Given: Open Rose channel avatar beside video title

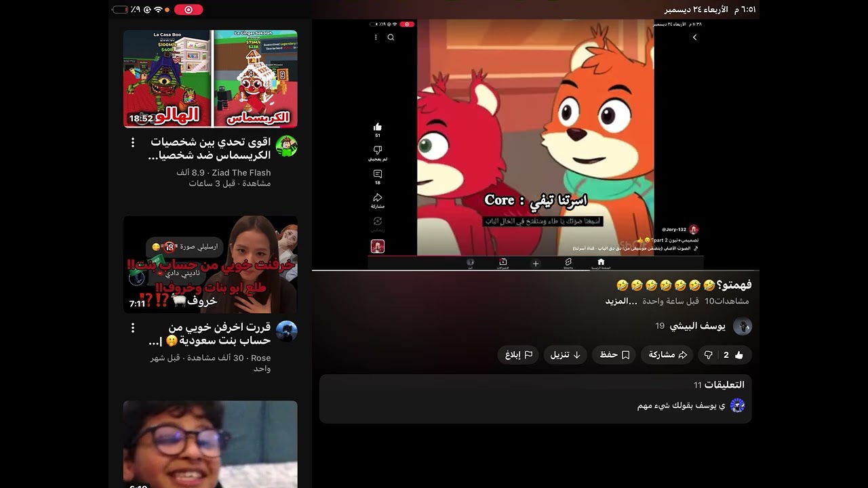Looking at the screenshot, I should tap(287, 331).
